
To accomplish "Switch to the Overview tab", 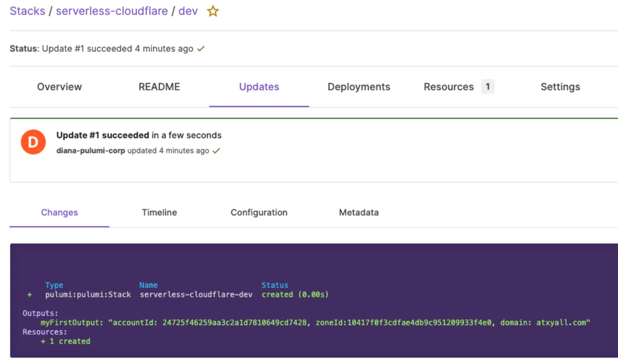I will 59,87.
